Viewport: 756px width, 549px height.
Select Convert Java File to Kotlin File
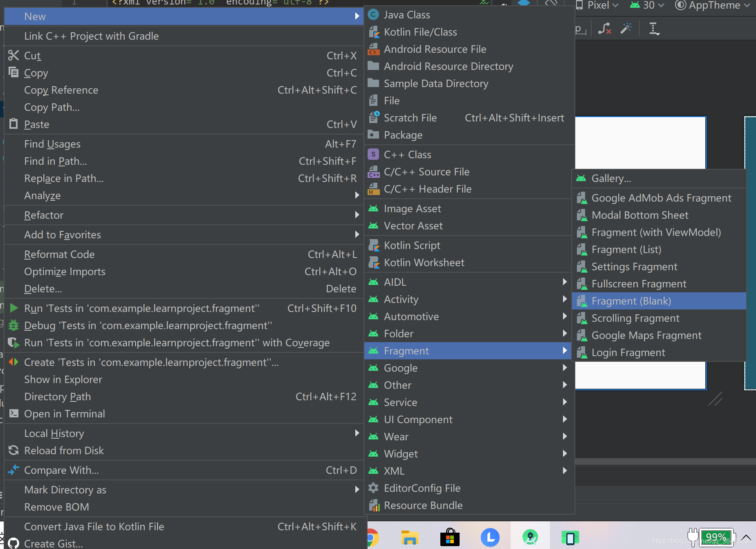coord(184,527)
